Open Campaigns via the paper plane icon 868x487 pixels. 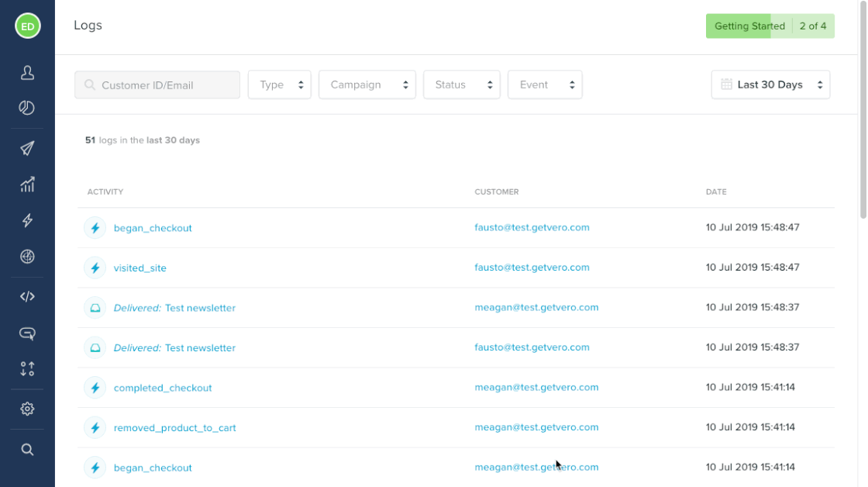click(x=27, y=147)
